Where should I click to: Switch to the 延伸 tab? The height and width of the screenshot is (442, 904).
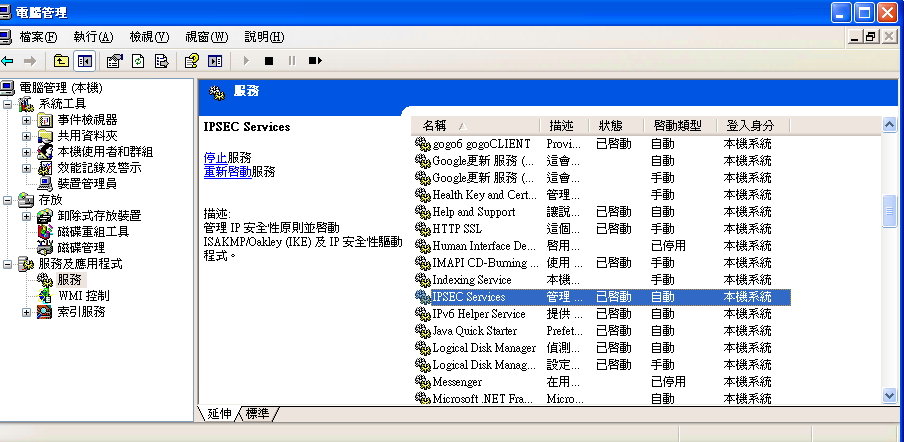click(x=219, y=414)
